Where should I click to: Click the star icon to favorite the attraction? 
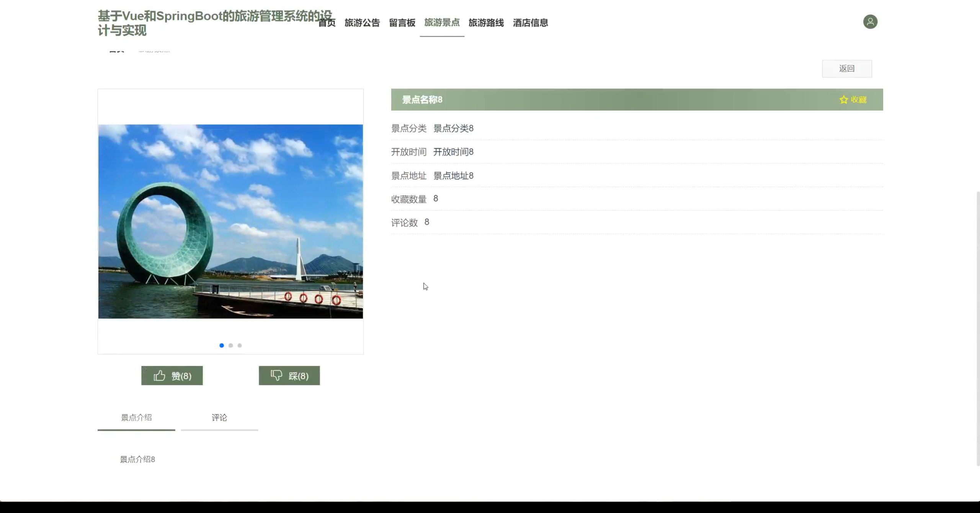843,100
